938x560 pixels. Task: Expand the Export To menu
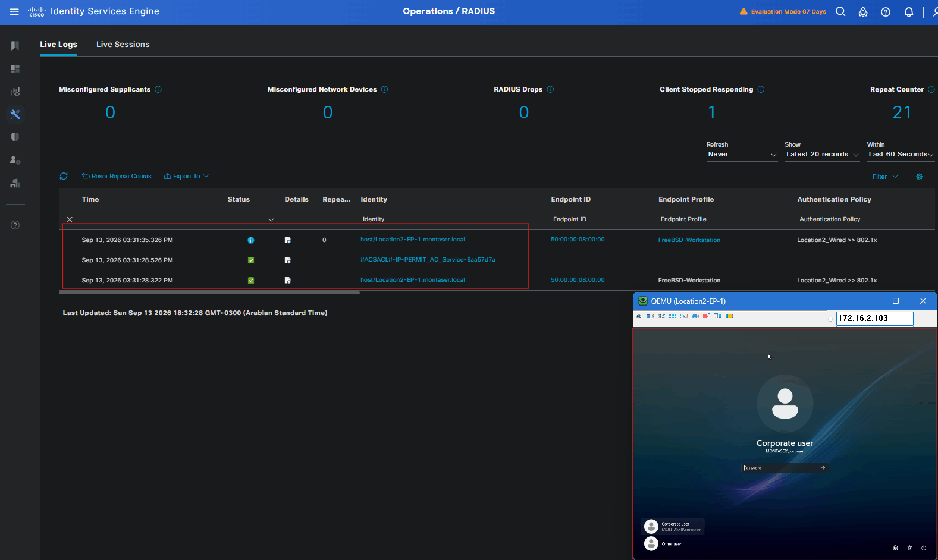(187, 177)
